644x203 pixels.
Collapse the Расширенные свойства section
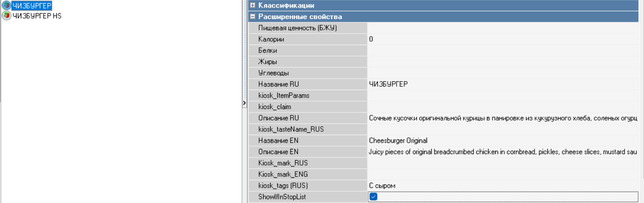click(253, 17)
